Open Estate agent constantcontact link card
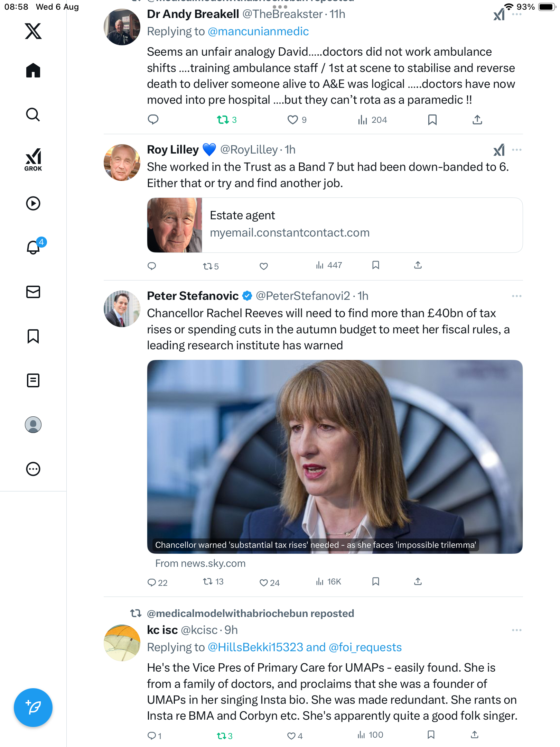This screenshot has width=560, height=747. pos(335,225)
